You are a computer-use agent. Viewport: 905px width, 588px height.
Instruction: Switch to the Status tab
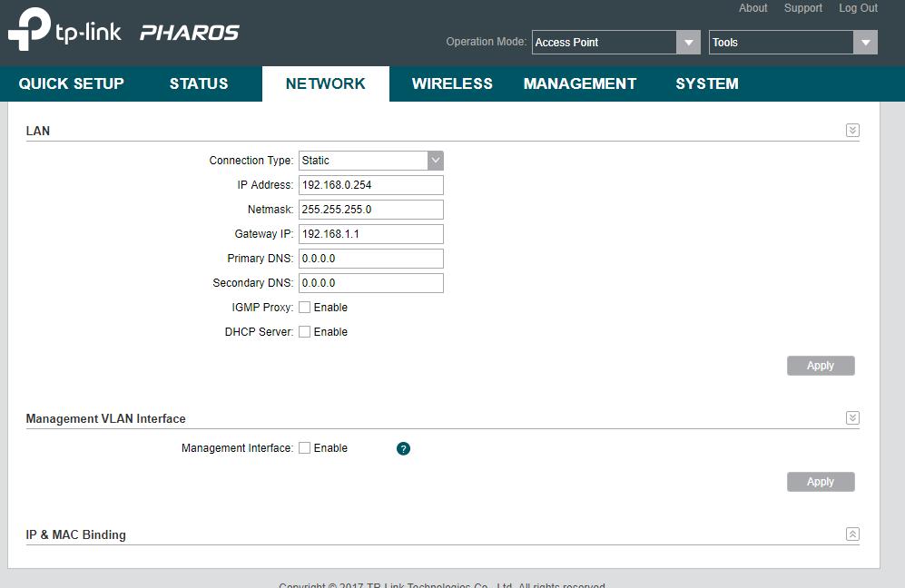pos(199,83)
